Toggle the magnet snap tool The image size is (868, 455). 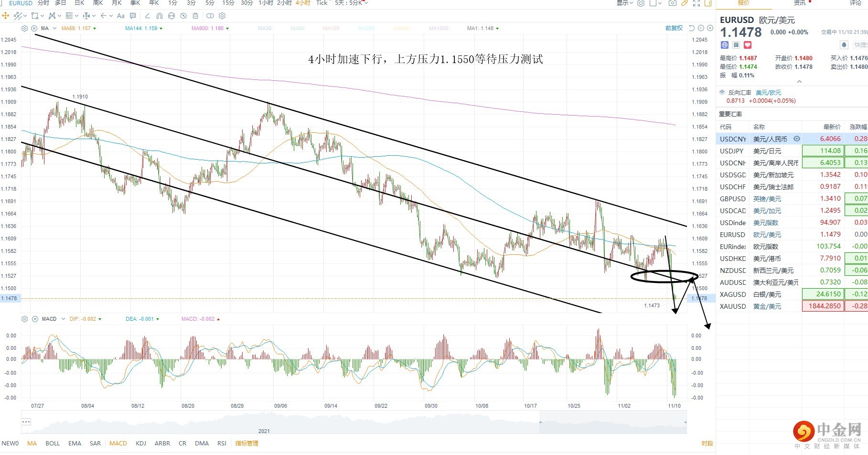click(160, 16)
